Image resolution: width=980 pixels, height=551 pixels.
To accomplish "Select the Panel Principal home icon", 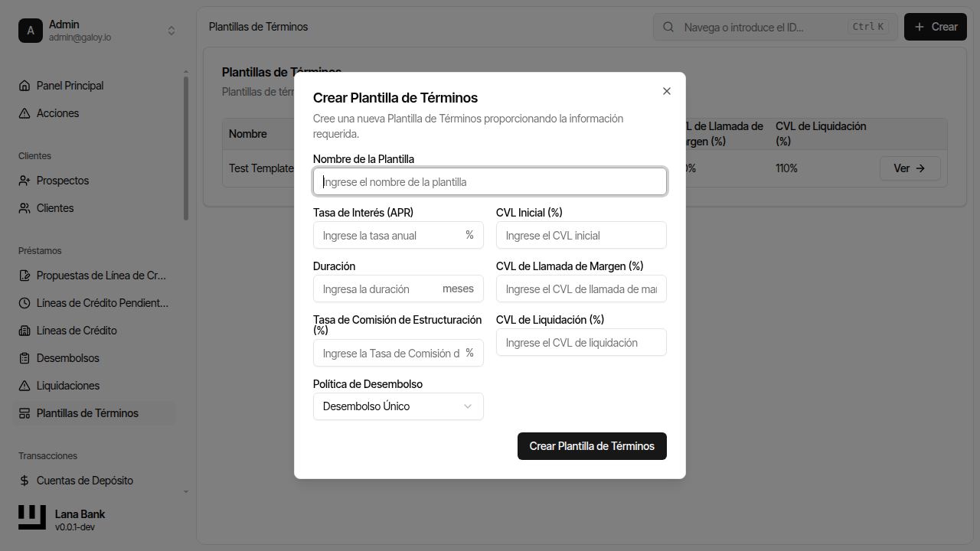I will 25,85.
